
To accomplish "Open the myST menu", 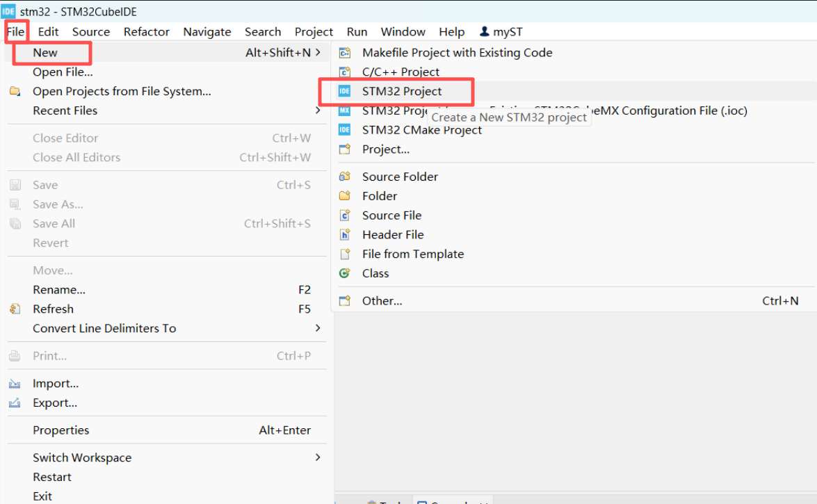I will click(501, 32).
